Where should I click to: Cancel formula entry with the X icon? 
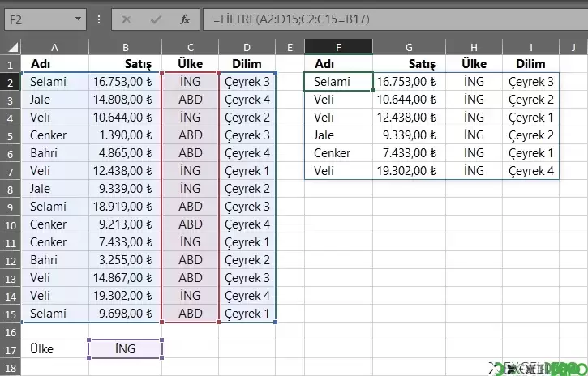[127, 19]
